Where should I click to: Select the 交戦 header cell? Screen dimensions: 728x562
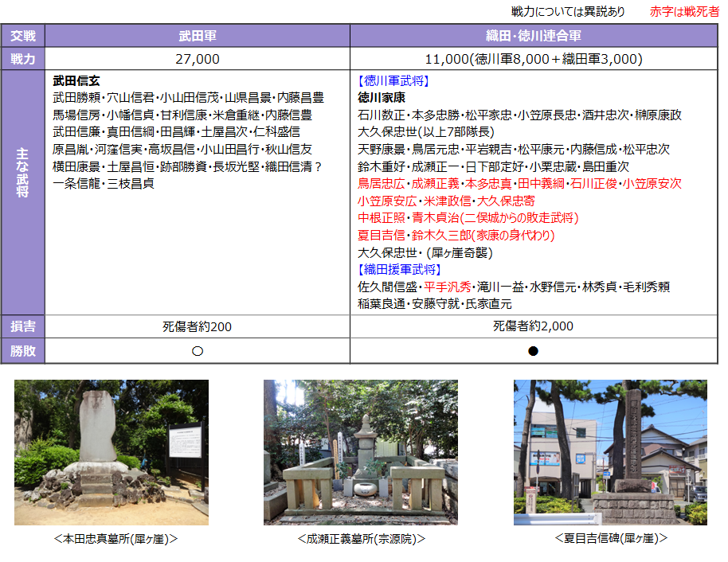(x=23, y=36)
